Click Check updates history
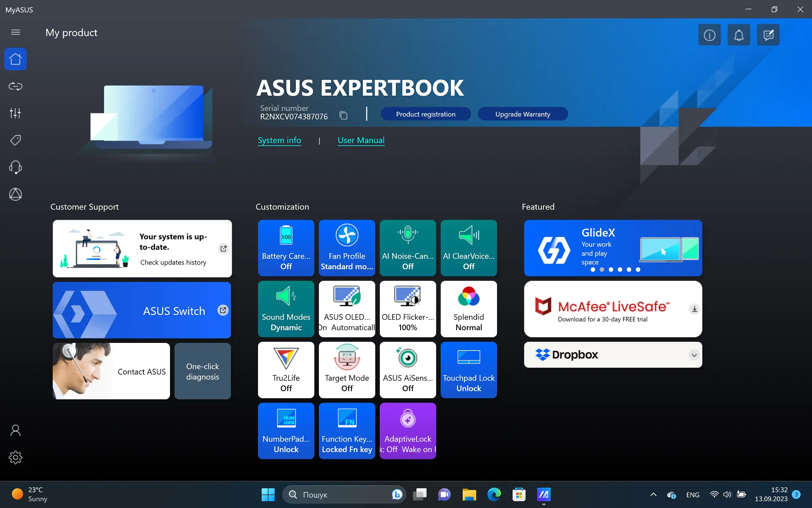This screenshot has height=508, width=812. (x=173, y=262)
